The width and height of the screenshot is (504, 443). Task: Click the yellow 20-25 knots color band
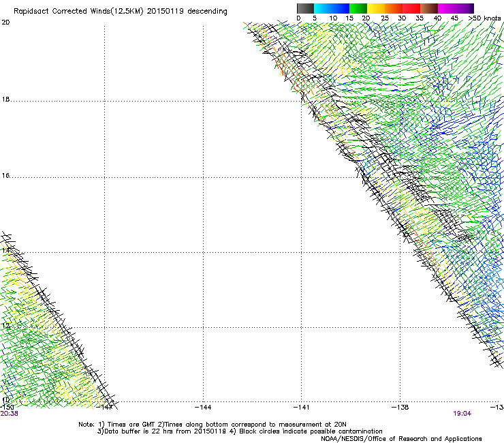coord(376,8)
